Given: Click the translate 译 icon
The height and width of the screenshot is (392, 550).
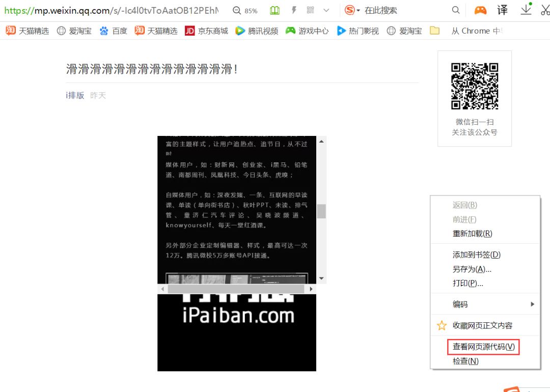Looking at the screenshot, I should [x=502, y=10].
